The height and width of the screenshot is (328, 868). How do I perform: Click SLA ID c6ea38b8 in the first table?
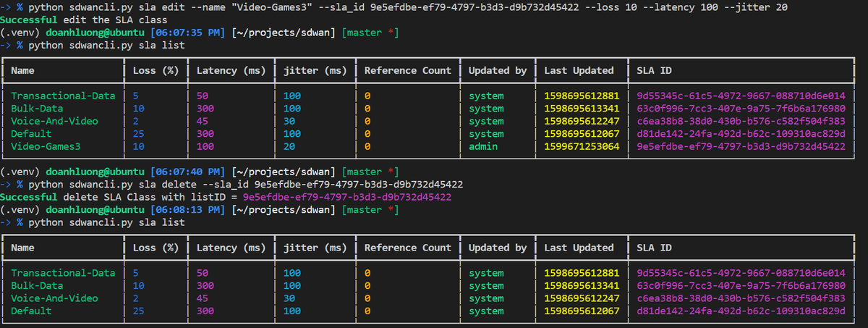click(x=741, y=121)
